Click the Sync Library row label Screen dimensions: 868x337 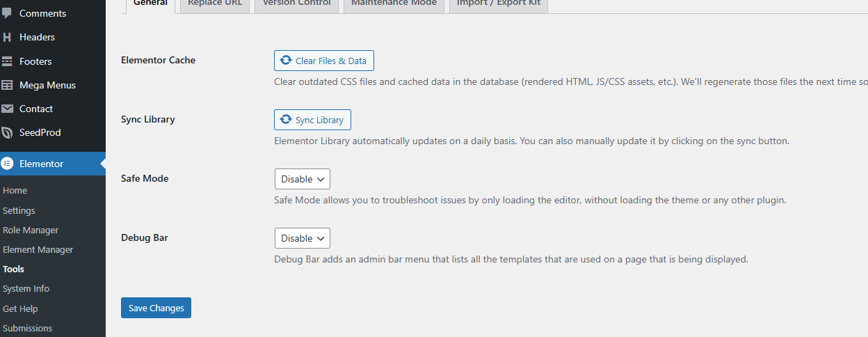[x=147, y=119]
